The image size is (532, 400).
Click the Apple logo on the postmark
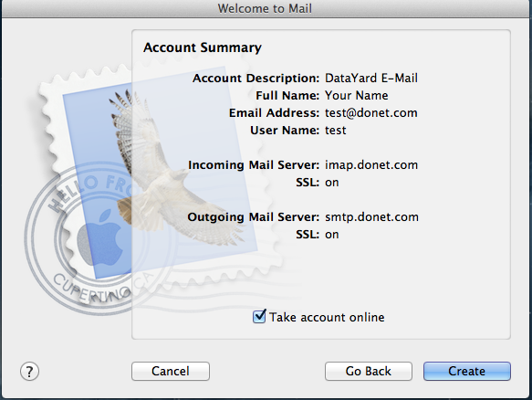100,237
